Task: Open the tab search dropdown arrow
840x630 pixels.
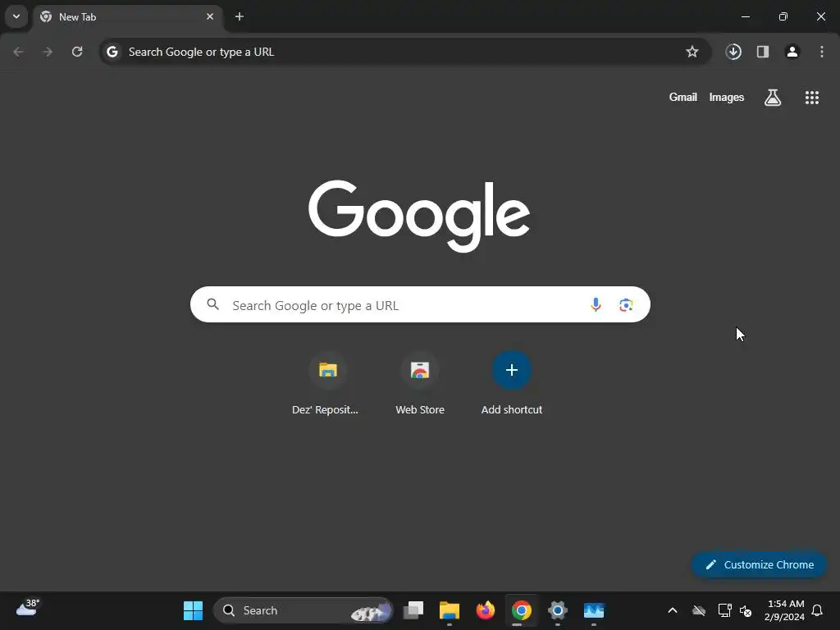Action: coord(16,16)
